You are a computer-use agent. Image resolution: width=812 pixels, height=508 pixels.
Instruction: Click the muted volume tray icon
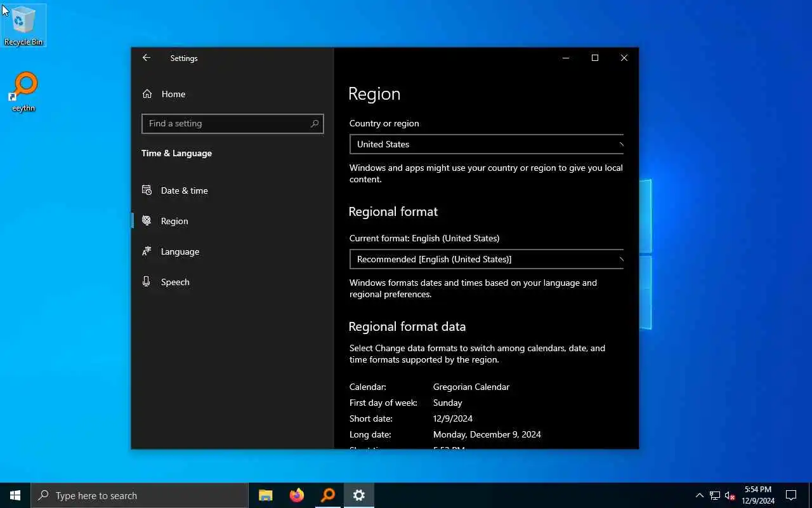[x=730, y=495]
